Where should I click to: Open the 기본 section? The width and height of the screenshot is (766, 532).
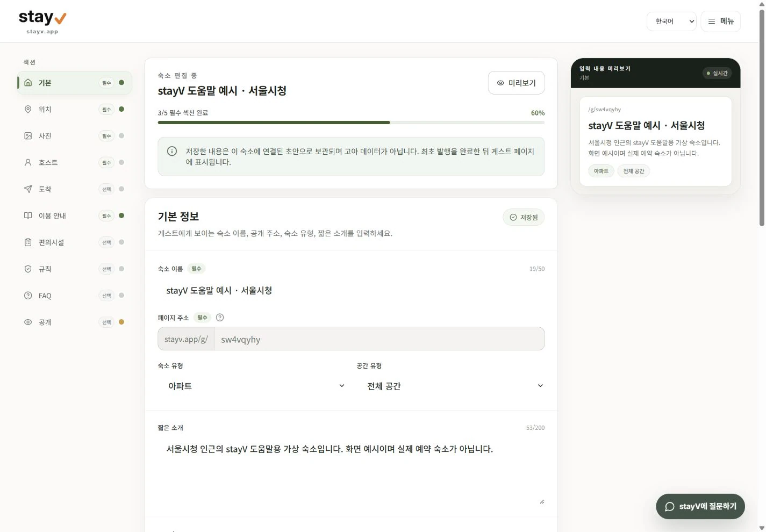click(75, 83)
